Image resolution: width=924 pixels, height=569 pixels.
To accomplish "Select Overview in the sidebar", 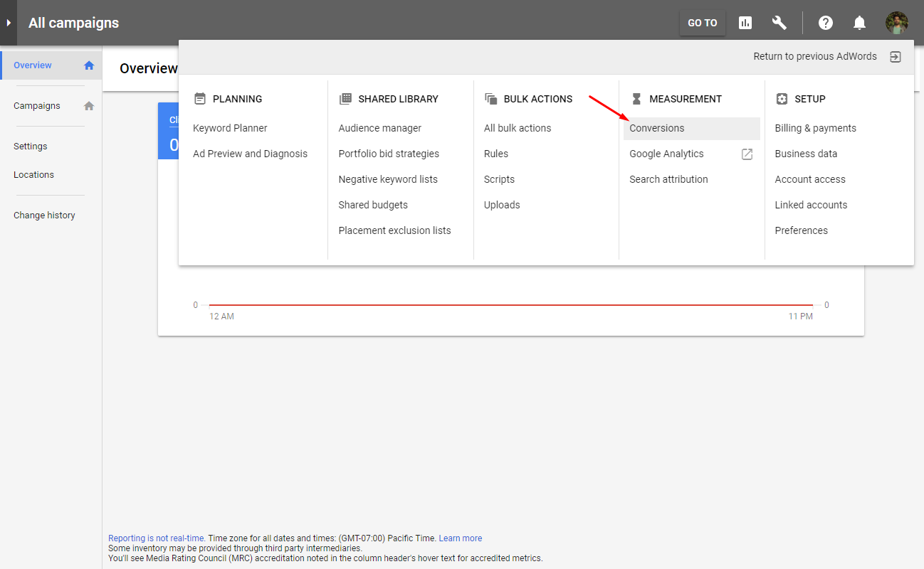I will 33,65.
